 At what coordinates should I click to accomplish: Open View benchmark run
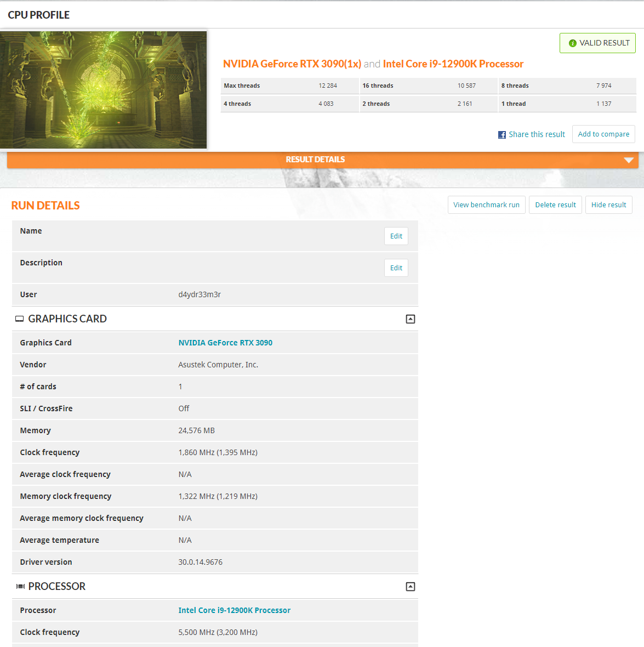[486, 205]
